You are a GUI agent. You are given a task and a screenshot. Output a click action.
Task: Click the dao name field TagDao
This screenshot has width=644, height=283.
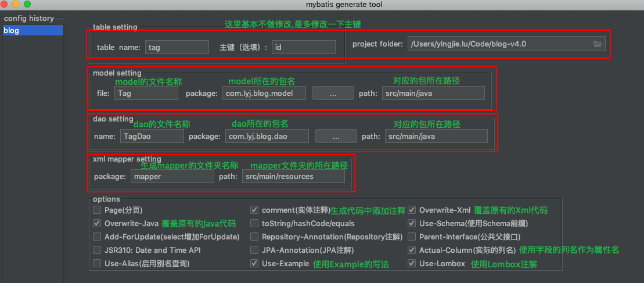152,137
